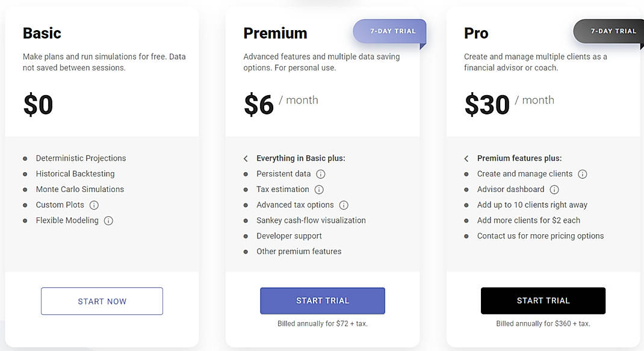Open the Flexible Modeling info tooltip icon
This screenshot has height=351, width=644.
(x=108, y=220)
